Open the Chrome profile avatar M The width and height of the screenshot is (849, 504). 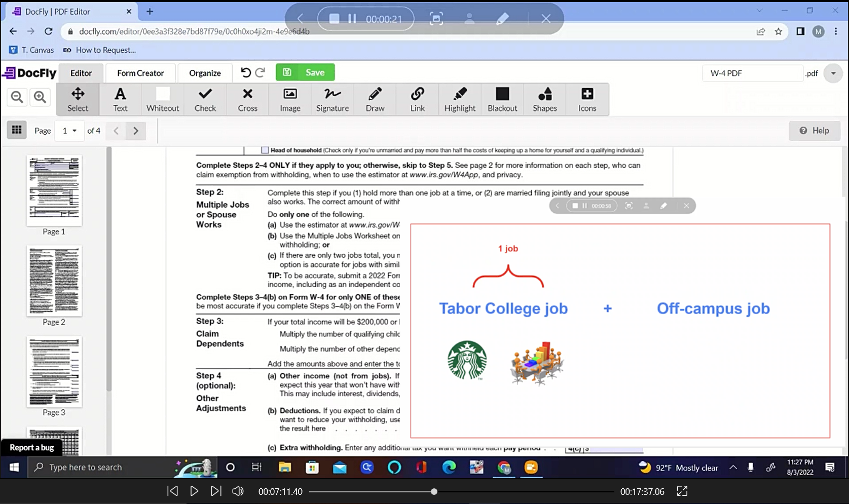click(818, 31)
